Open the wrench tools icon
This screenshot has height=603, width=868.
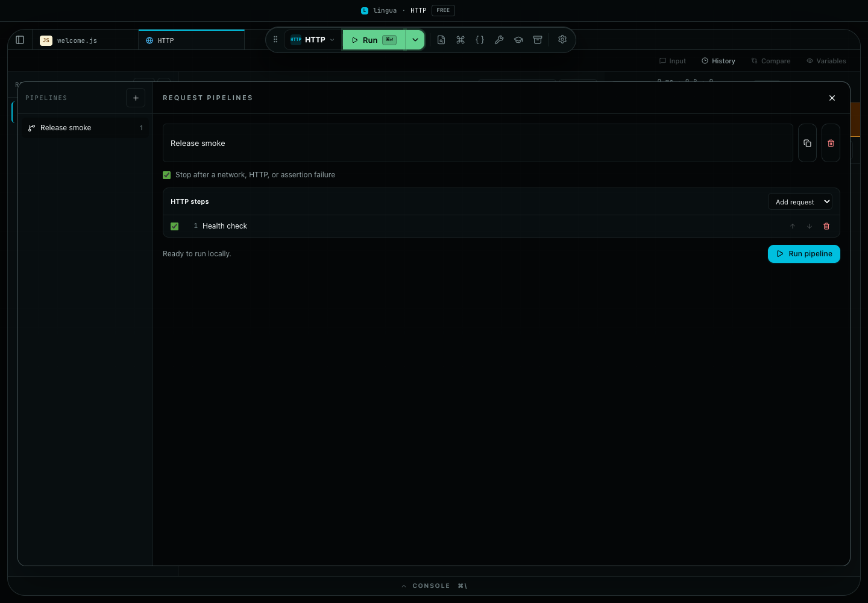click(499, 40)
